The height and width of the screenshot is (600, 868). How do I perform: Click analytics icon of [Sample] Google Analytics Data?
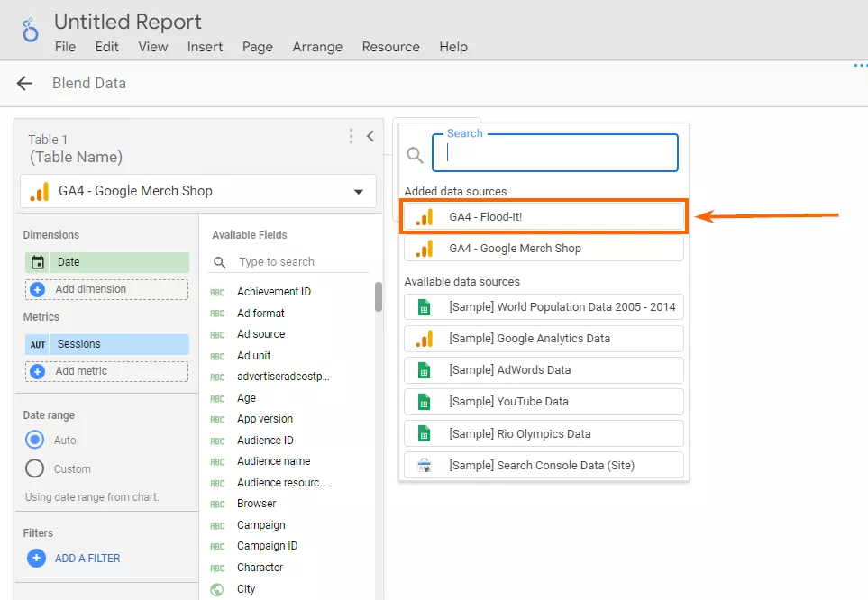[x=425, y=339]
